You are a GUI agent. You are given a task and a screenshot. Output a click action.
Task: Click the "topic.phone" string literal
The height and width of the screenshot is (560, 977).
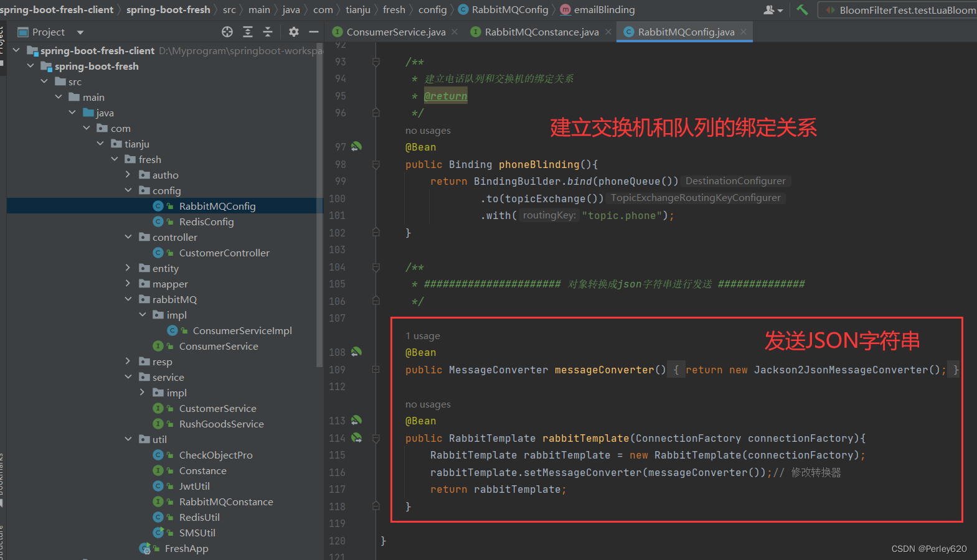tap(621, 215)
